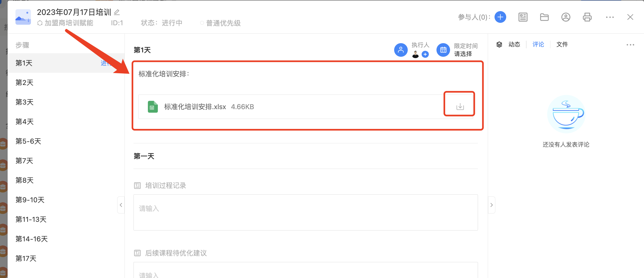Edit the title with the pencil icon
644x278 pixels.
(x=117, y=12)
